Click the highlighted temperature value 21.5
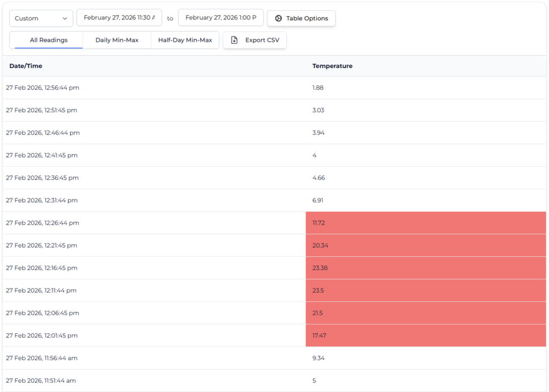Screen dimensions: 549x392 [317, 313]
